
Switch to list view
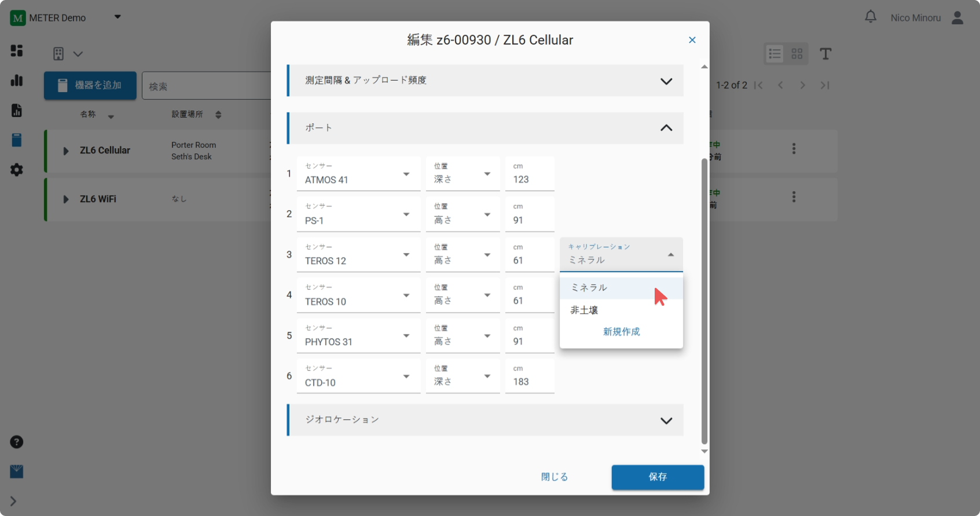775,54
